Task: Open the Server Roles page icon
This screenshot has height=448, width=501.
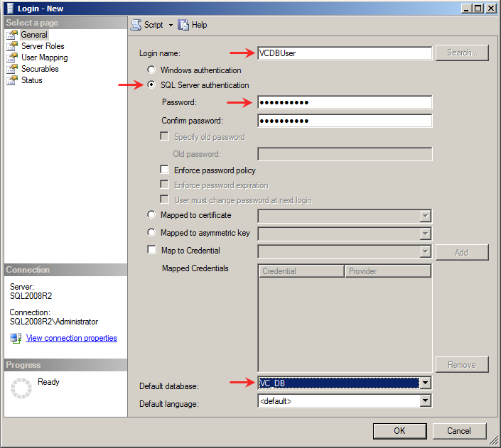Action: pos(12,46)
